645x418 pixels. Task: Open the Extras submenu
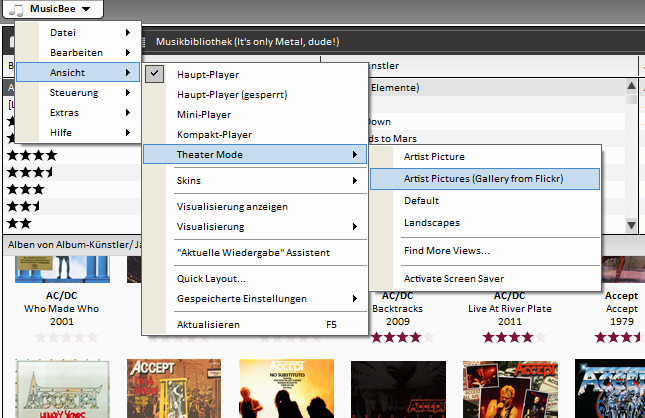78,112
